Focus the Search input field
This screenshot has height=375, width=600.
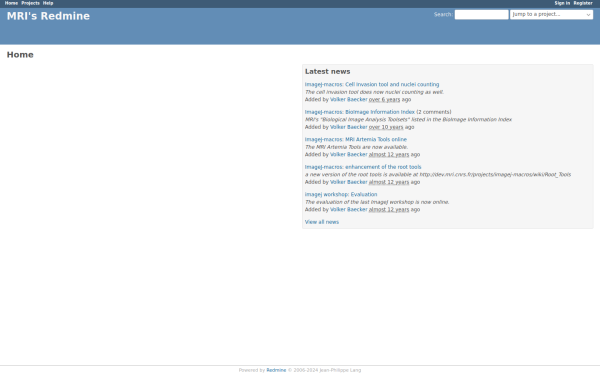coord(481,15)
